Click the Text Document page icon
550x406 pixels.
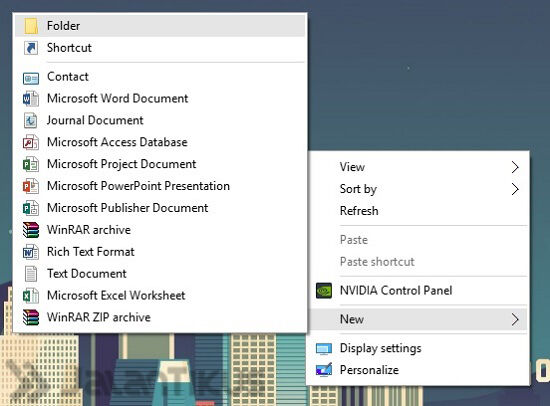(31, 274)
